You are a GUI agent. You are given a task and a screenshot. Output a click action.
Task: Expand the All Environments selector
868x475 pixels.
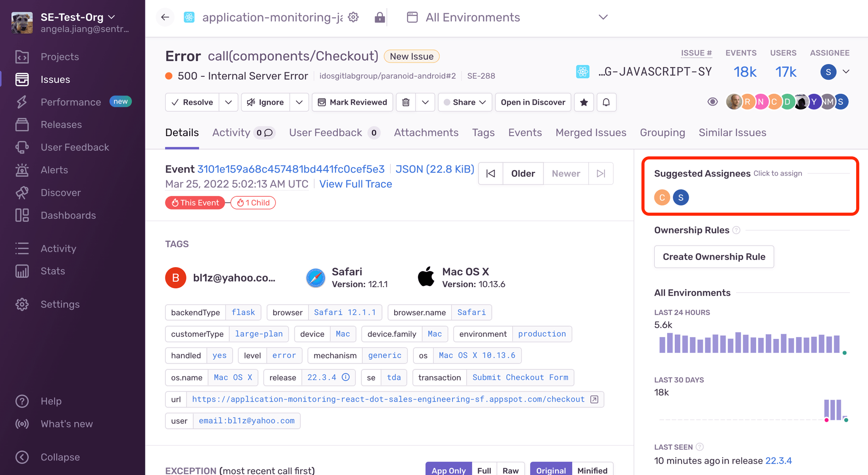(603, 17)
